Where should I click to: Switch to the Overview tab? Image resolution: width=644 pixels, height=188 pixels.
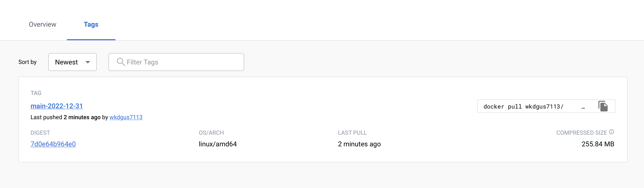pos(42,24)
